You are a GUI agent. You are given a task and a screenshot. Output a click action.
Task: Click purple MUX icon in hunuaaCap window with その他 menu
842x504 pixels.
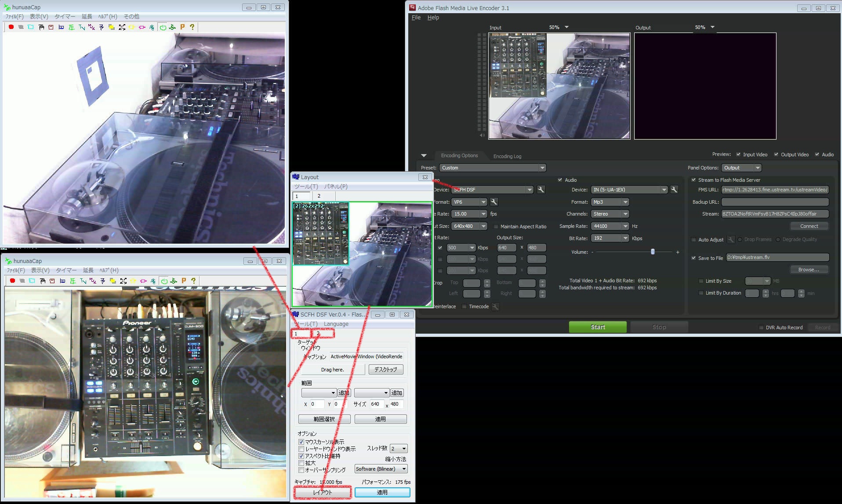(91, 27)
